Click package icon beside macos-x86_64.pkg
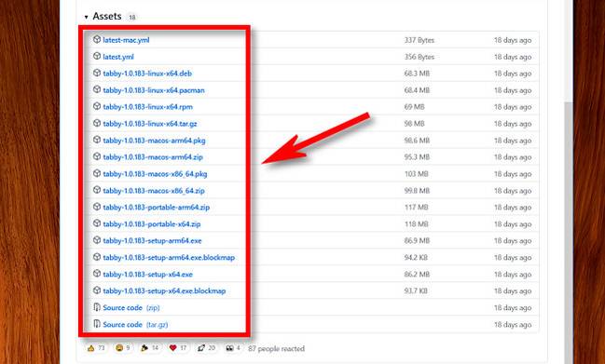605x364 pixels. (x=97, y=173)
